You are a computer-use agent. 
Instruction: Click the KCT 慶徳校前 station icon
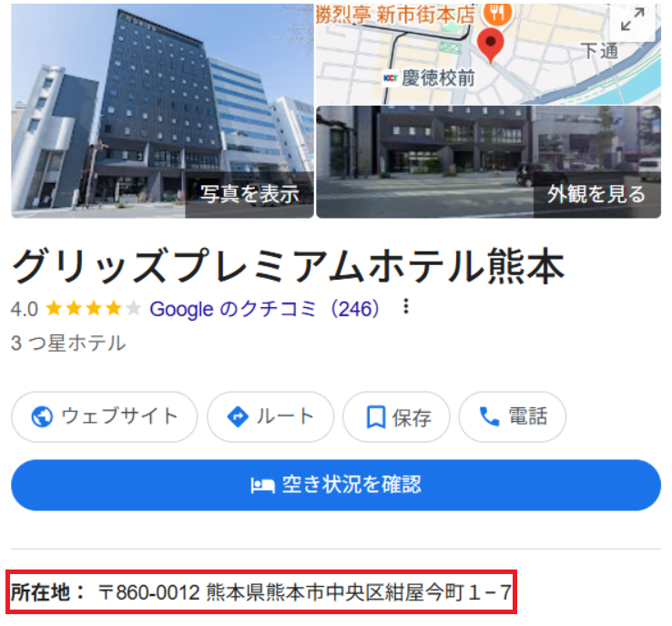pyautogui.click(x=391, y=78)
